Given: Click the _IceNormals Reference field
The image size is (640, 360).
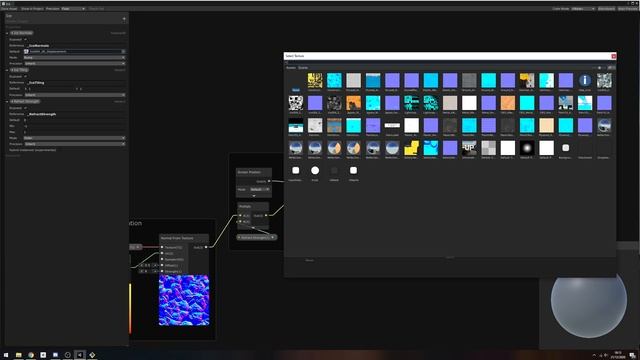Looking at the screenshot, I should (76, 46).
